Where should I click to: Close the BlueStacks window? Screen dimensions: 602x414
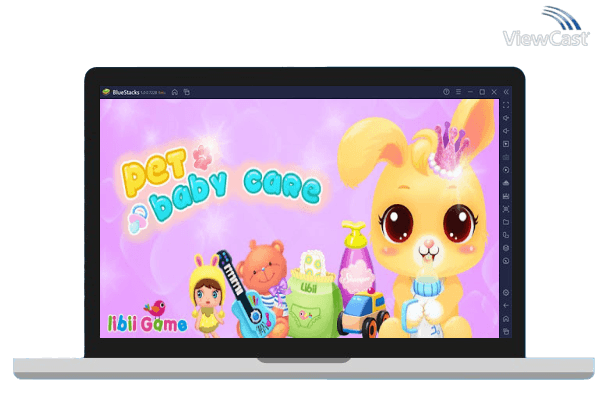(494, 92)
